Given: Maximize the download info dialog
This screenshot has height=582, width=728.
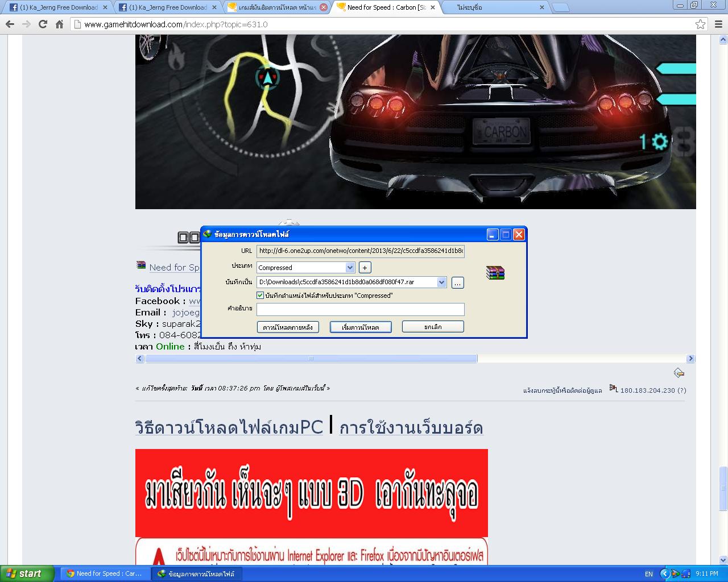Looking at the screenshot, I should [506, 234].
